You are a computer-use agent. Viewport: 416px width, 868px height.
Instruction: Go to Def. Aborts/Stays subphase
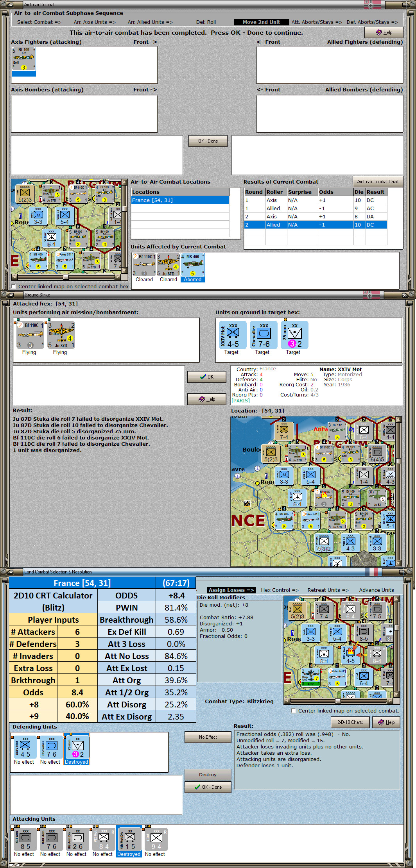372,22
